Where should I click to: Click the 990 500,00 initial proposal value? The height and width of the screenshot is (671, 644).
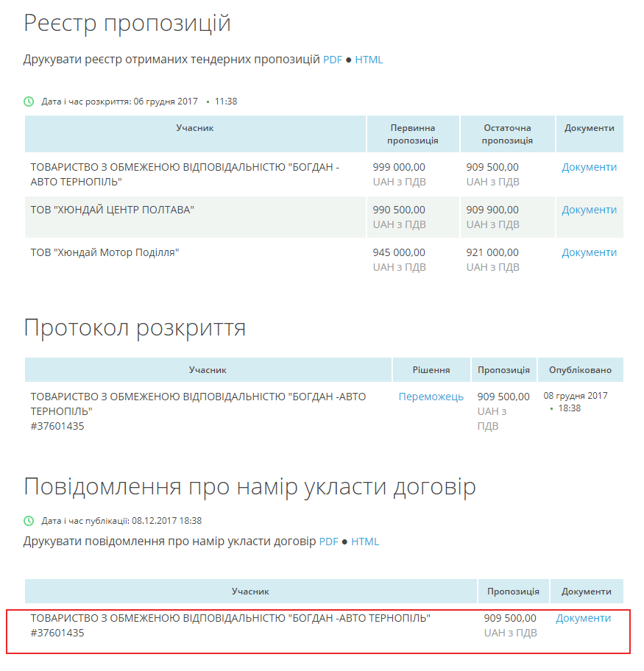tap(399, 210)
